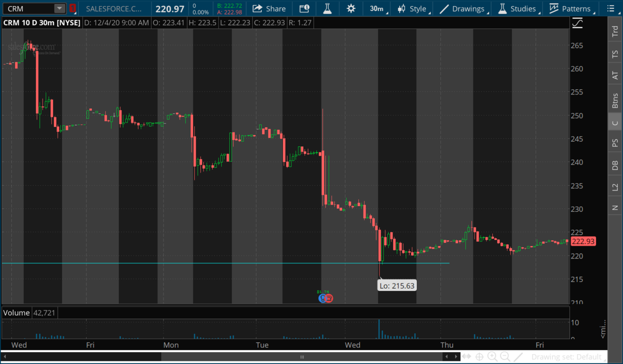Click the volume value 42,721
This screenshot has height=364, width=623.
point(43,313)
